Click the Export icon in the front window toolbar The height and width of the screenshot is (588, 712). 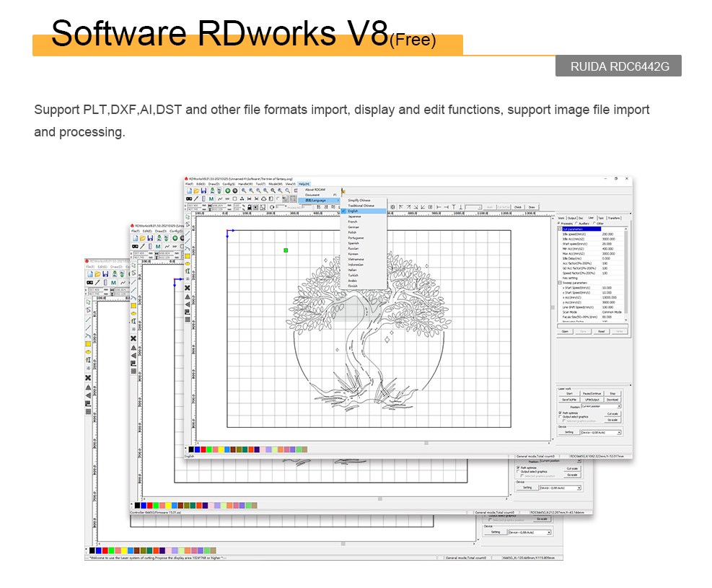(219, 190)
